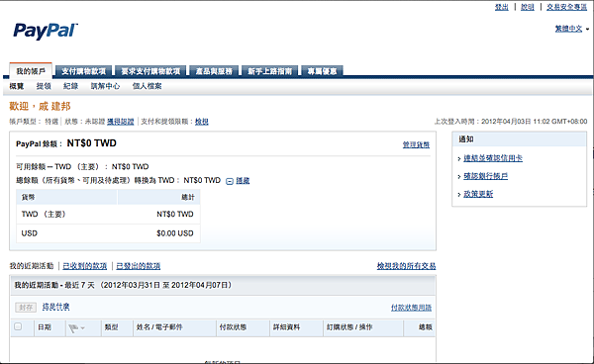
Task: Click 檢視 link beside 支付和提領限額
Action: (x=202, y=122)
